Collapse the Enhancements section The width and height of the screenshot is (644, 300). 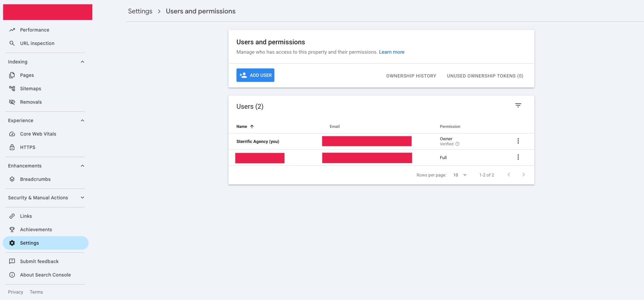pos(83,166)
